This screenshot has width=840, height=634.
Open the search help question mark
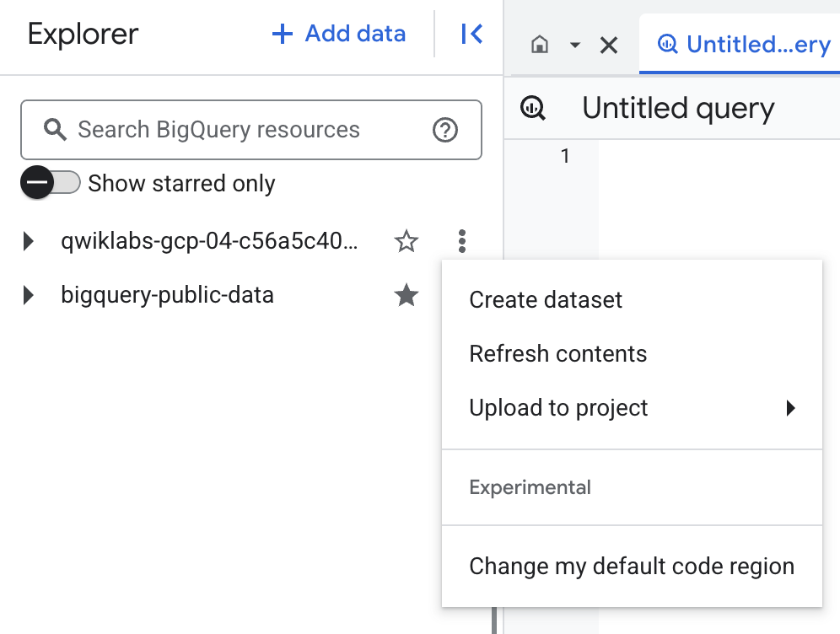(444, 130)
